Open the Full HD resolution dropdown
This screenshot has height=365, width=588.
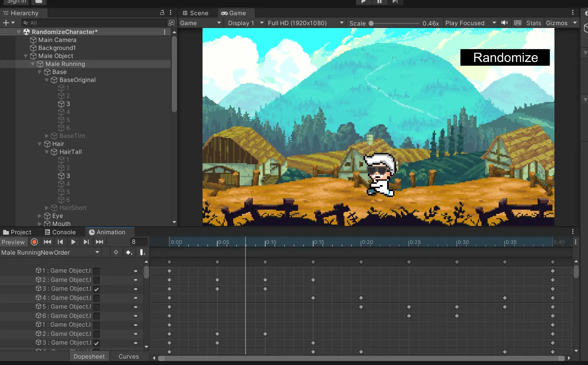(x=306, y=23)
